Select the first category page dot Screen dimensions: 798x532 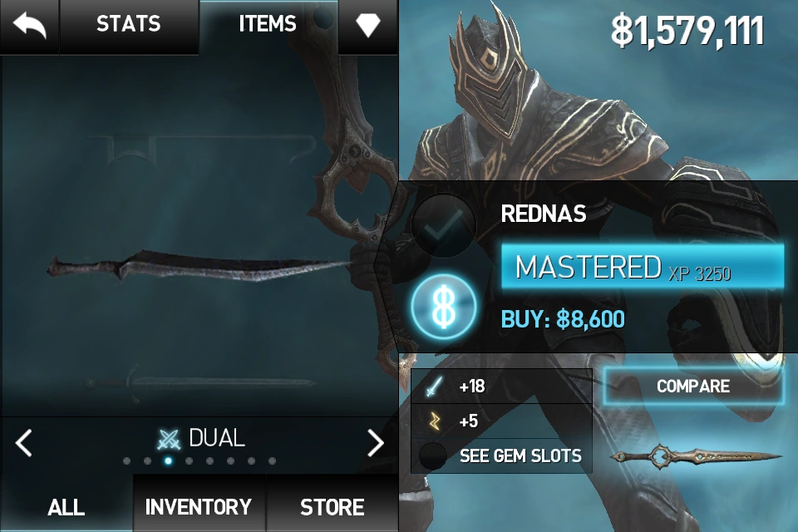(x=126, y=461)
